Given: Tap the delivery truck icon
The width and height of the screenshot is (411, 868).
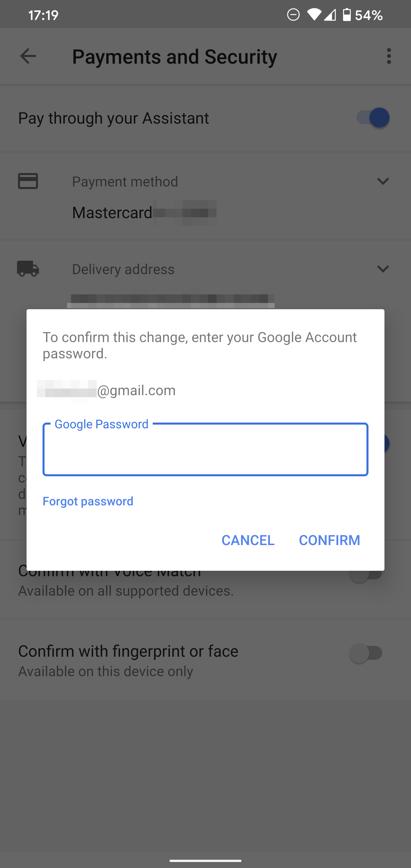Looking at the screenshot, I should [x=28, y=269].
